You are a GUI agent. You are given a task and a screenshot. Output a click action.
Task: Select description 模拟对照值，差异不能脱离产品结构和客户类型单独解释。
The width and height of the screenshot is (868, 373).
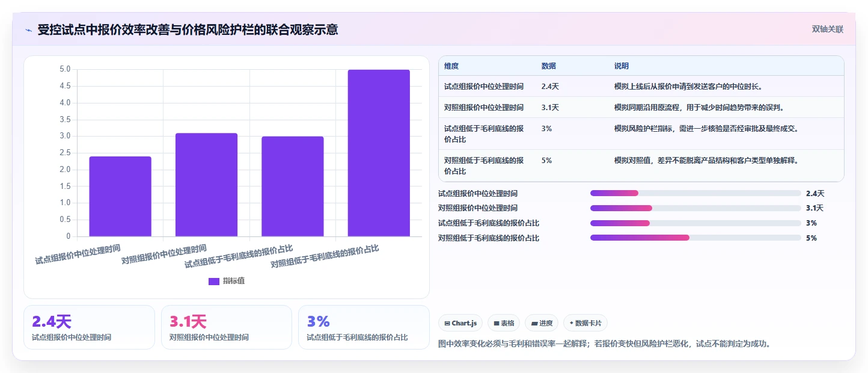click(x=708, y=161)
